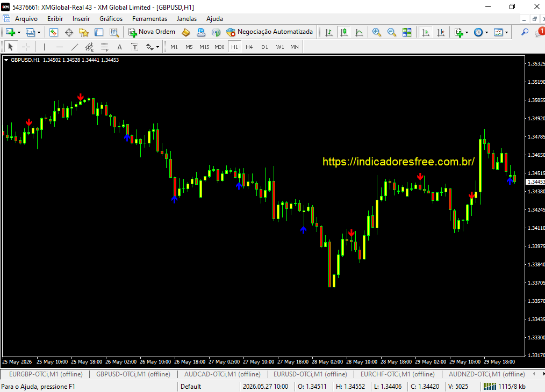Activate the Cursor arrow mode

(10, 47)
